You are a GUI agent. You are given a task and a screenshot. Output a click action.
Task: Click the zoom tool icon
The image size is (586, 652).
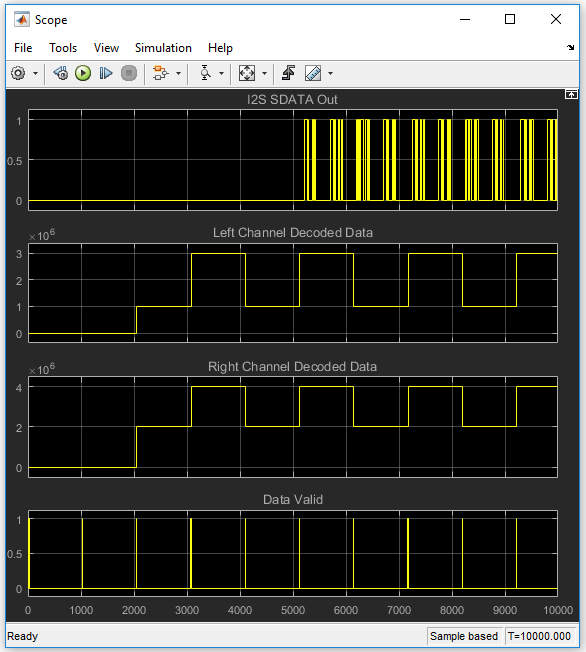(x=205, y=74)
